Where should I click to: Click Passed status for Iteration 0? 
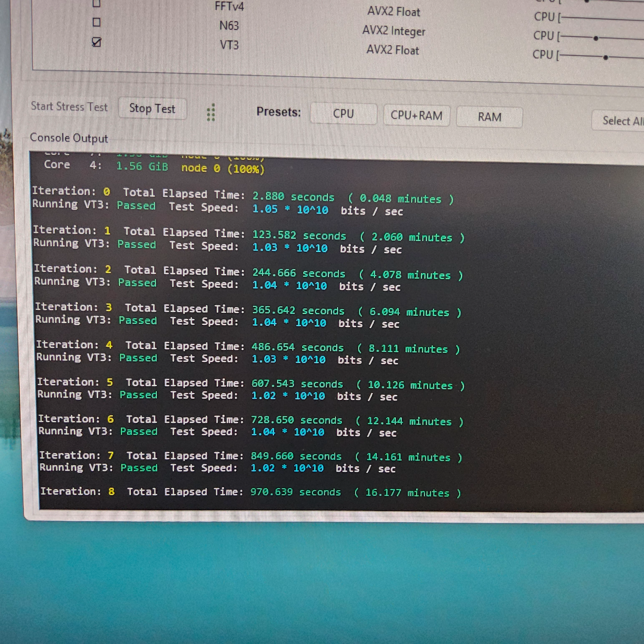[x=136, y=206]
